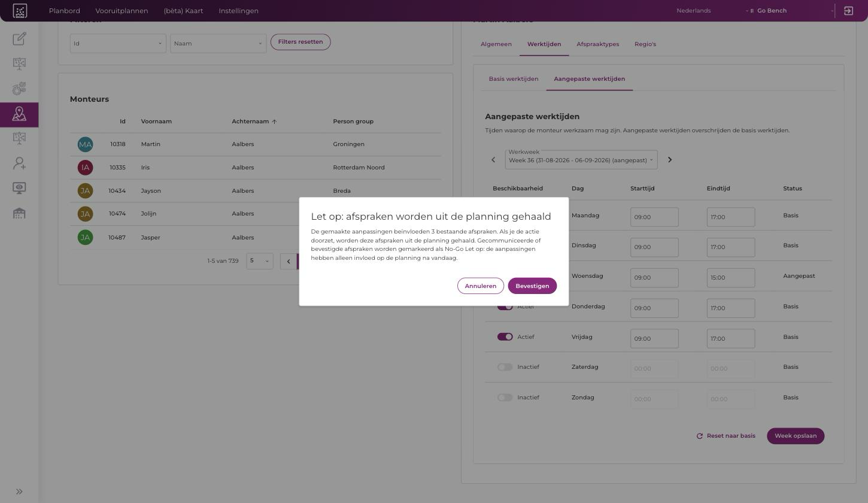Confirm dialog with Bevestigen button

point(532,286)
